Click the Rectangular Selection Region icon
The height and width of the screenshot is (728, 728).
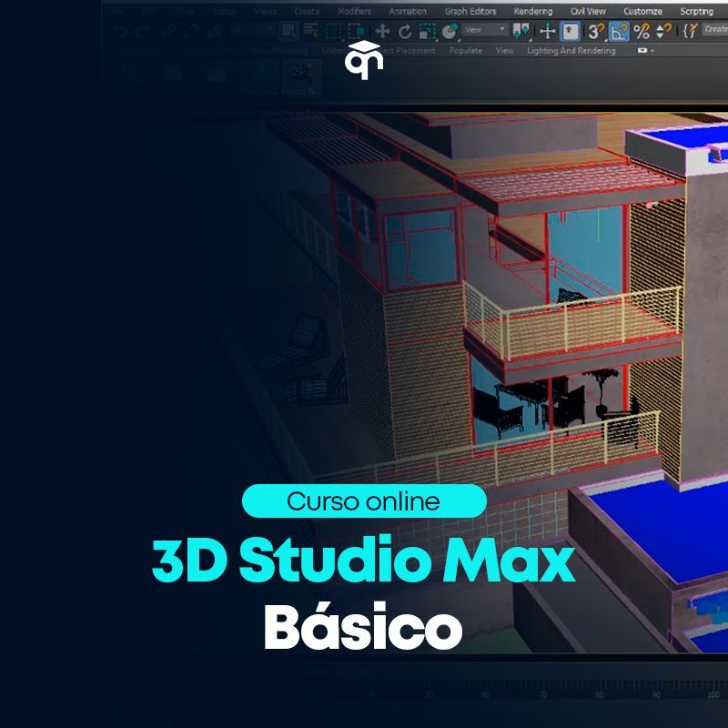pos(334,31)
